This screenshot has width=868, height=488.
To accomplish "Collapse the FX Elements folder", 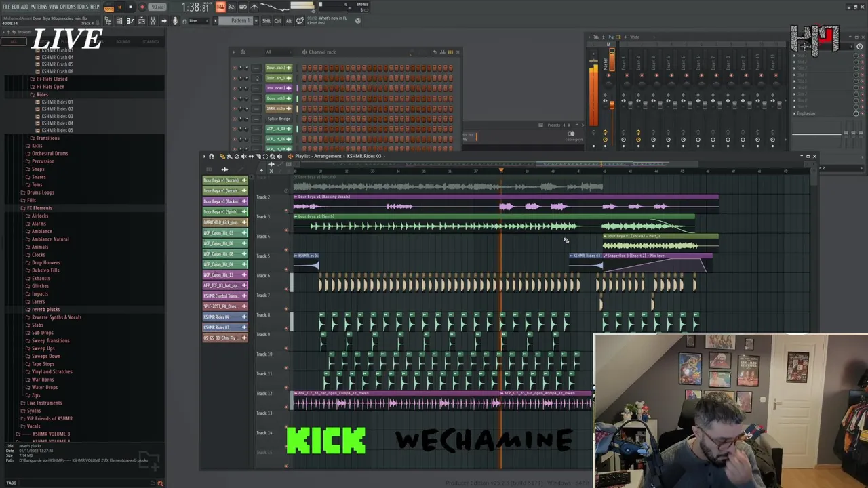I will tap(39, 208).
